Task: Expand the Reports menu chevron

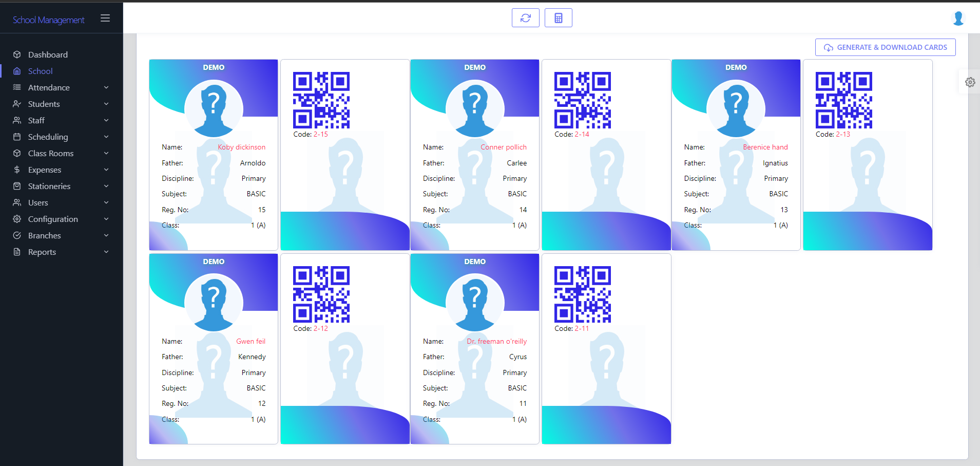Action: [x=106, y=252]
